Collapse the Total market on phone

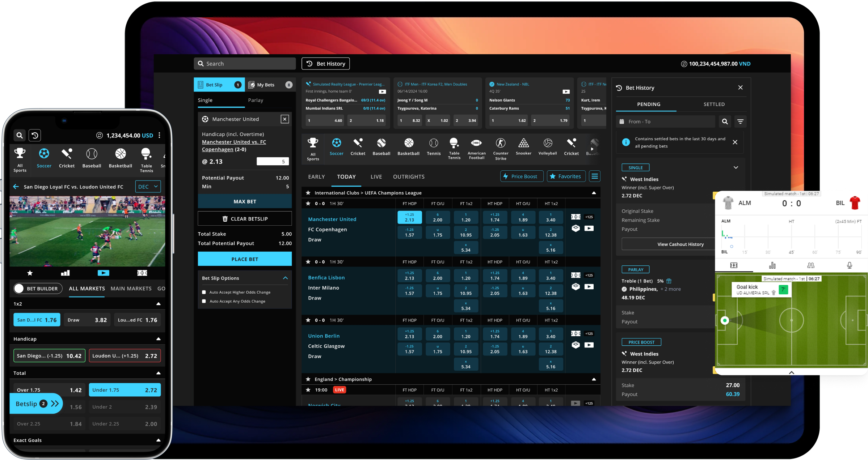[x=158, y=373]
